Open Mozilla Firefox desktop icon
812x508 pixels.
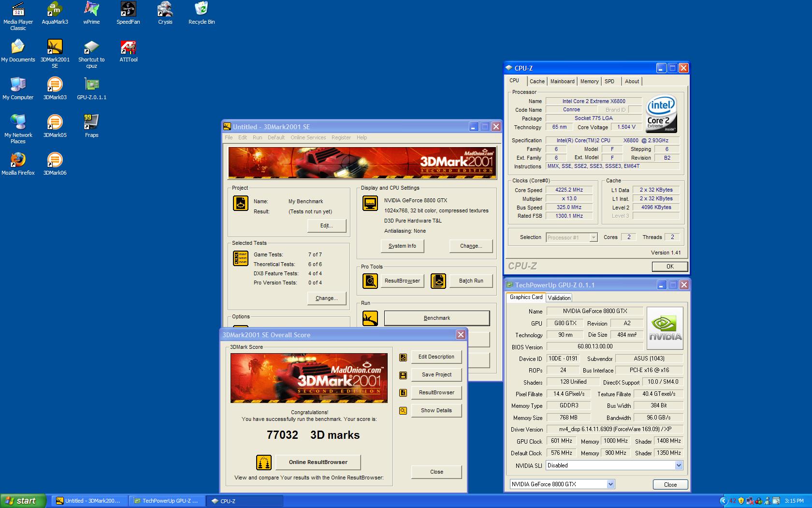[x=18, y=164]
